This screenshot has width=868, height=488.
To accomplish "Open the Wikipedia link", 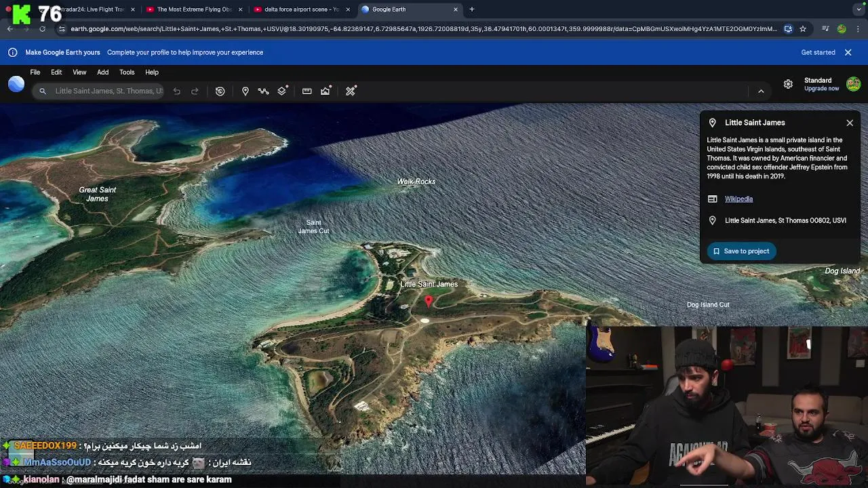I will tap(738, 199).
